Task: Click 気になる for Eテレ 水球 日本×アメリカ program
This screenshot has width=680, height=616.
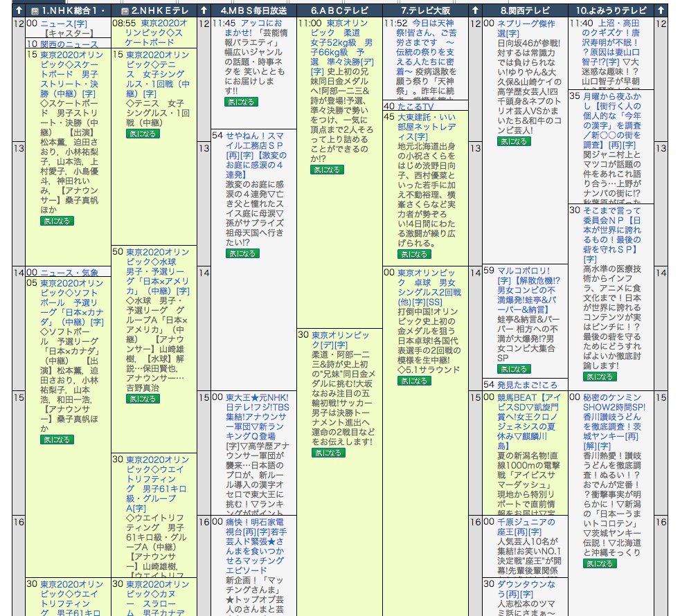Action: click(x=143, y=399)
